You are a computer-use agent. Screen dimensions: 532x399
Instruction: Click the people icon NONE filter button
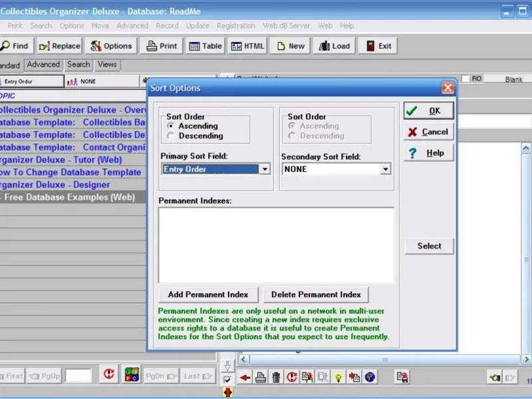point(102,81)
